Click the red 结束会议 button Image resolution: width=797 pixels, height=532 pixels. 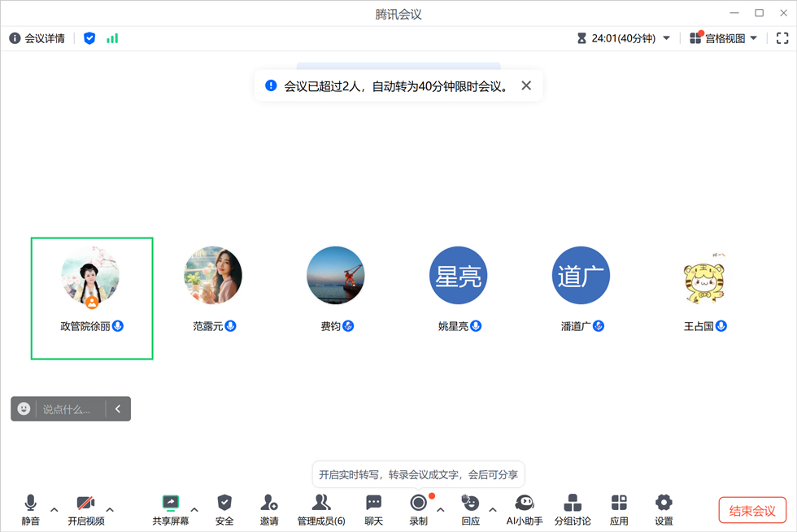click(x=752, y=511)
